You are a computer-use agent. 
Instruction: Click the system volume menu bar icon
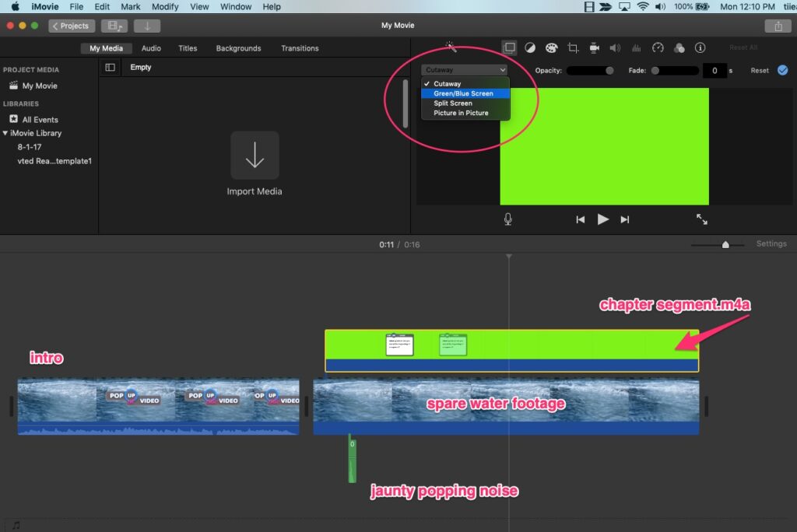point(660,6)
